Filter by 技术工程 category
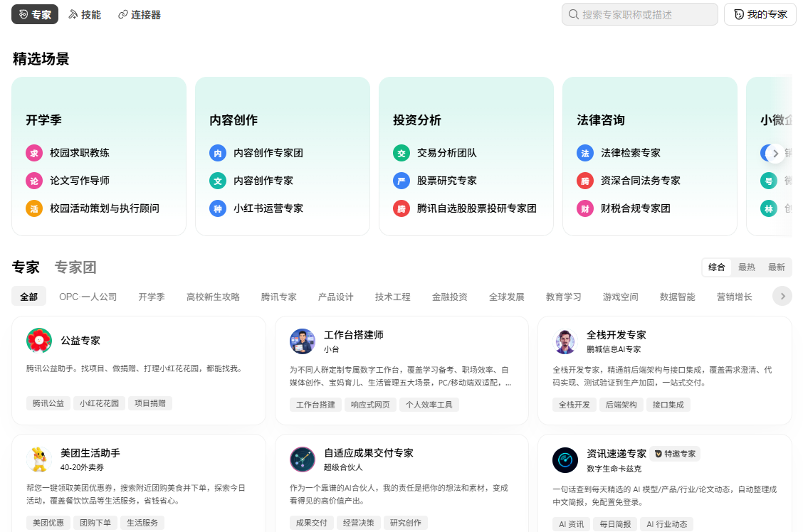The height and width of the screenshot is (532, 803). (393, 297)
